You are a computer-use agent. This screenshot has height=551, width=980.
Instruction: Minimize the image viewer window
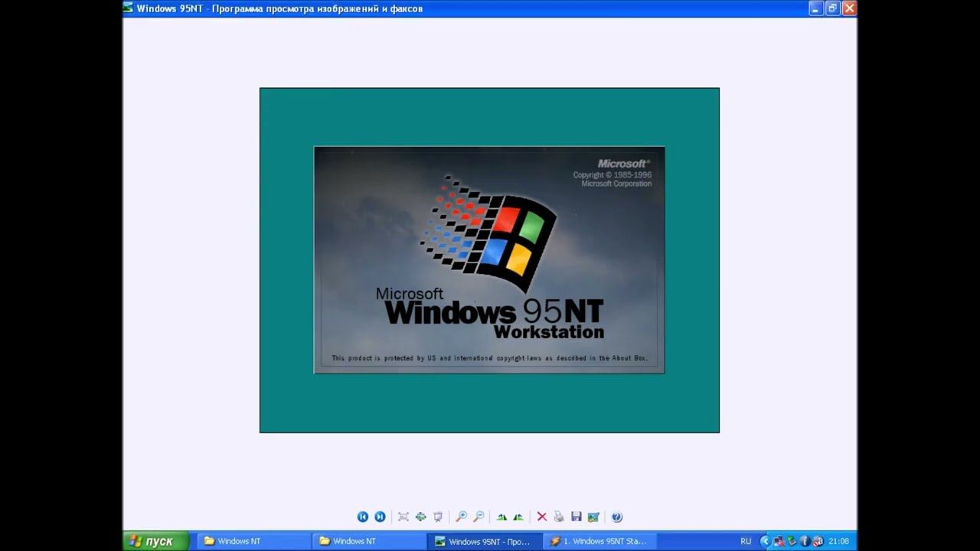point(815,8)
